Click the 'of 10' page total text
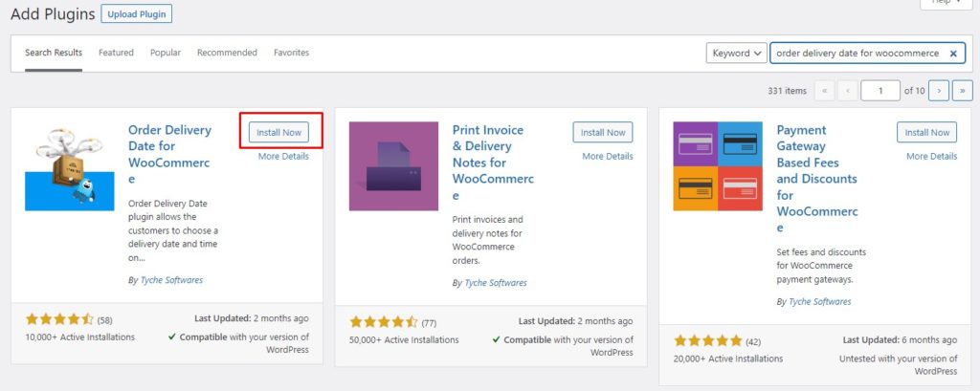This screenshot has height=391, width=980. coord(914,91)
